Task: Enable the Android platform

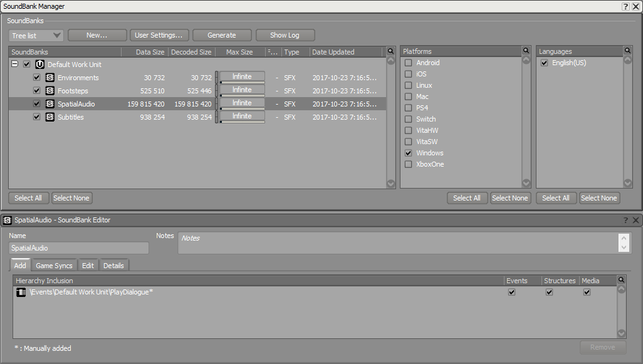Action: pyautogui.click(x=409, y=63)
